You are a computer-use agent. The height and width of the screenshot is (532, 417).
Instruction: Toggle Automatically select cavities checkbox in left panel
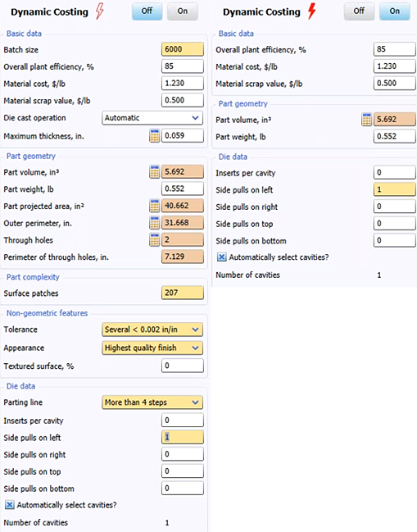tap(10, 505)
